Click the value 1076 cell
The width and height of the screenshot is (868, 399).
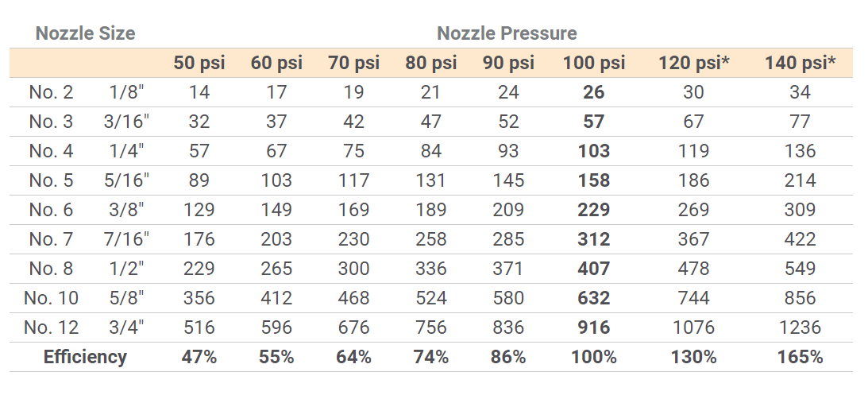tap(693, 327)
